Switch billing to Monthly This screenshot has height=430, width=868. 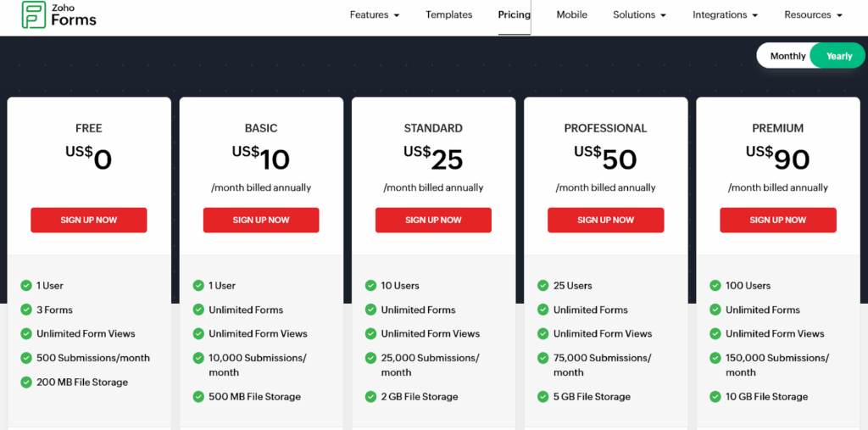point(787,56)
